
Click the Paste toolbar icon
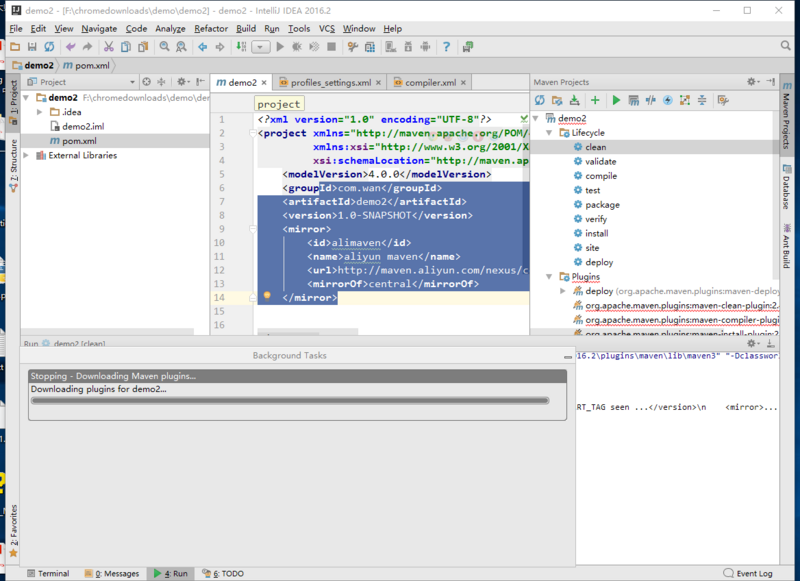click(143, 47)
